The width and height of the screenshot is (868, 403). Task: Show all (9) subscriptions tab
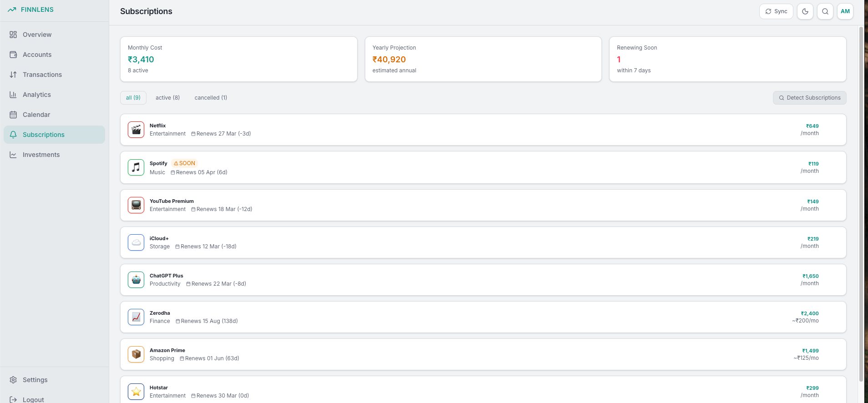click(133, 98)
